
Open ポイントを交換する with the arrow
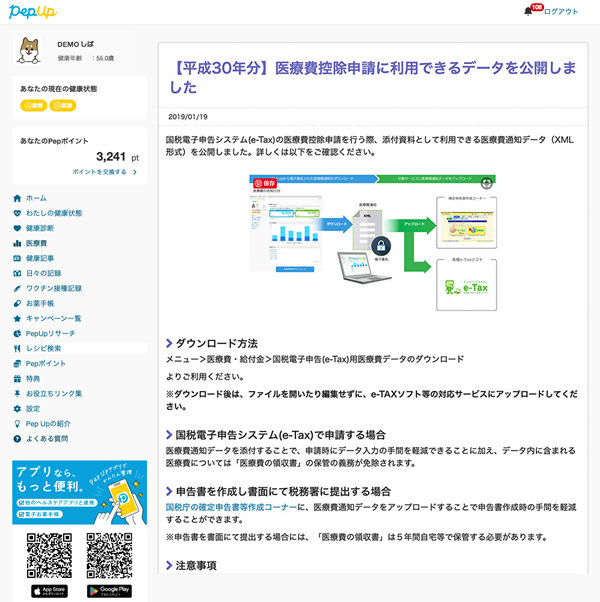[104, 172]
